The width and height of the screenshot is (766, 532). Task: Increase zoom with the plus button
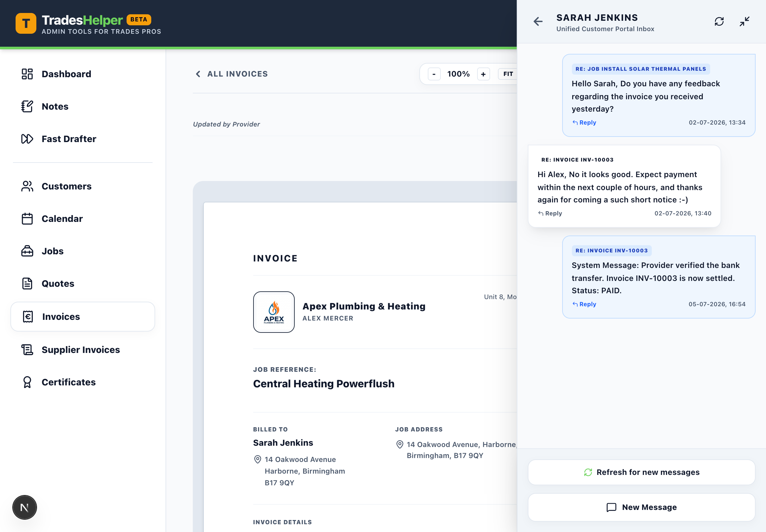click(483, 74)
